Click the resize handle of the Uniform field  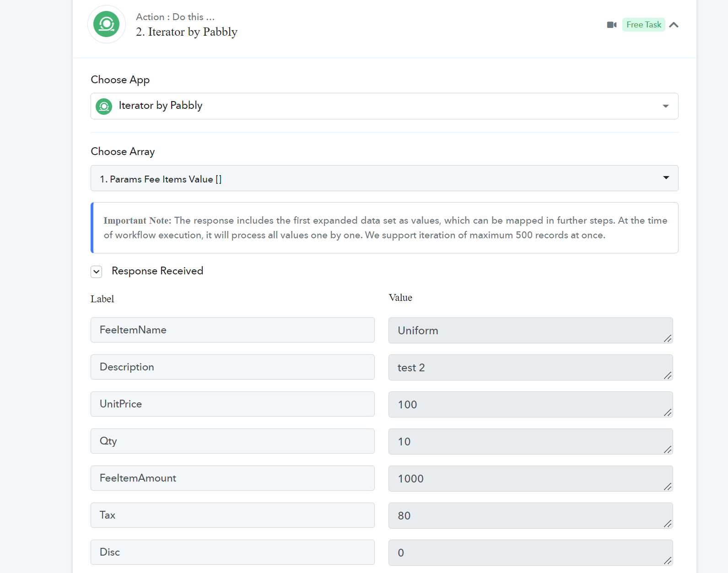click(x=668, y=338)
